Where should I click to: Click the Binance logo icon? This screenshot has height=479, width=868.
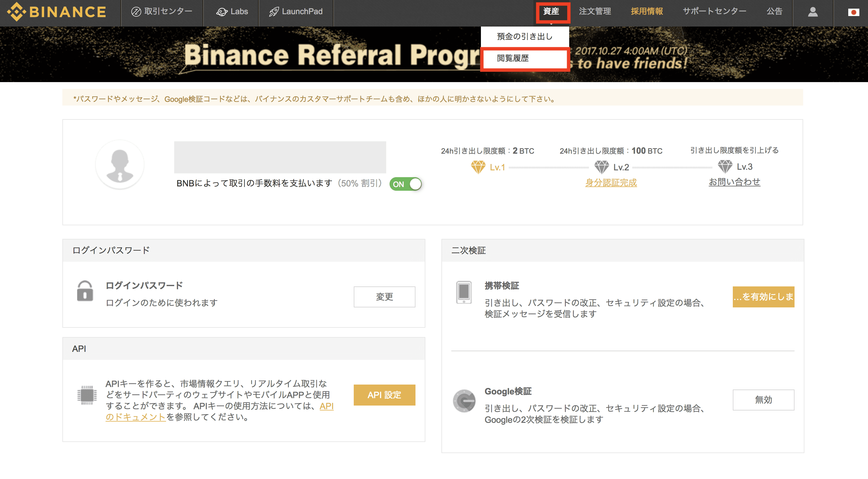[x=16, y=12]
